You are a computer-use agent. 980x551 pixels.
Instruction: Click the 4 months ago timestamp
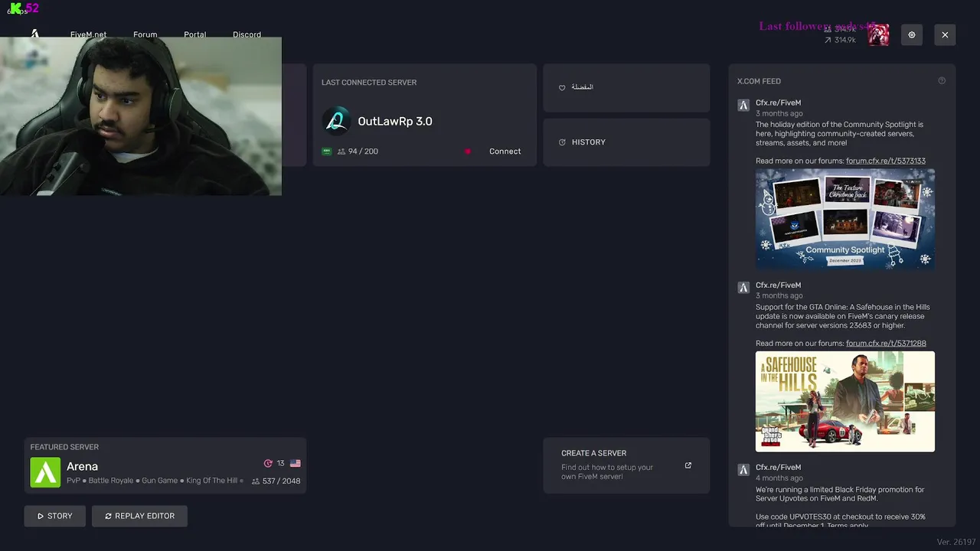[x=779, y=478]
